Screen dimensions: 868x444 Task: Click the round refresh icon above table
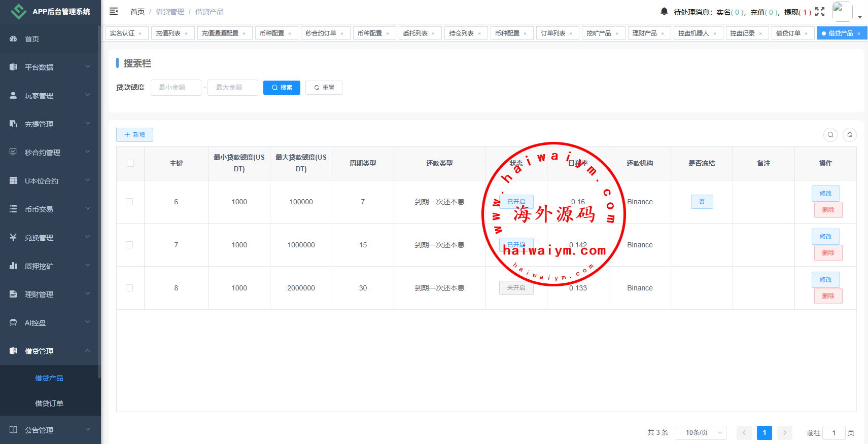pyautogui.click(x=850, y=135)
